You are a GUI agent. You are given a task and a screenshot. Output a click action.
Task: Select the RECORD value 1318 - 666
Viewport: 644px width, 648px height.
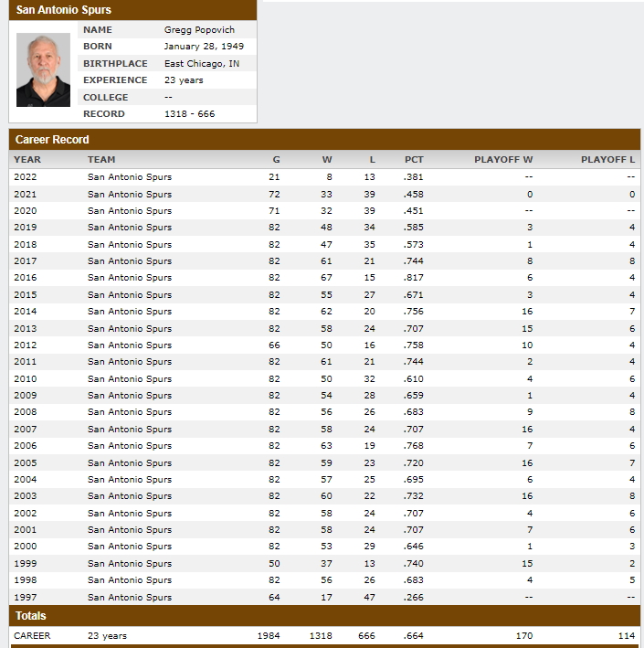pyautogui.click(x=190, y=114)
